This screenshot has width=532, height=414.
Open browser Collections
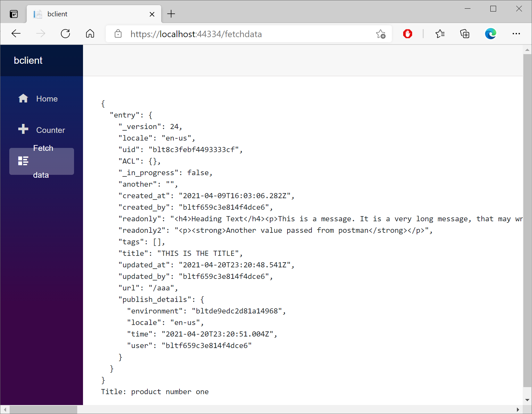465,34
